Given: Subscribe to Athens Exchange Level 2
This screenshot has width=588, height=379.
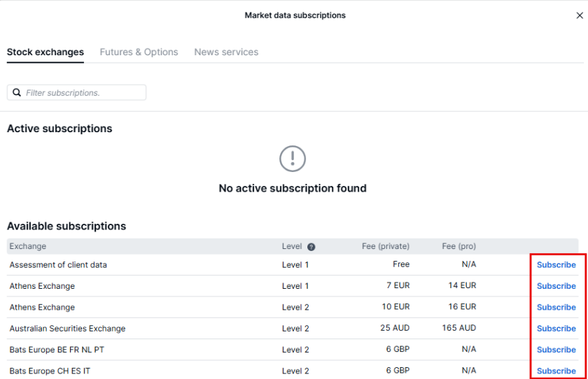Looking at the screenshot, I should pos(556,307).
